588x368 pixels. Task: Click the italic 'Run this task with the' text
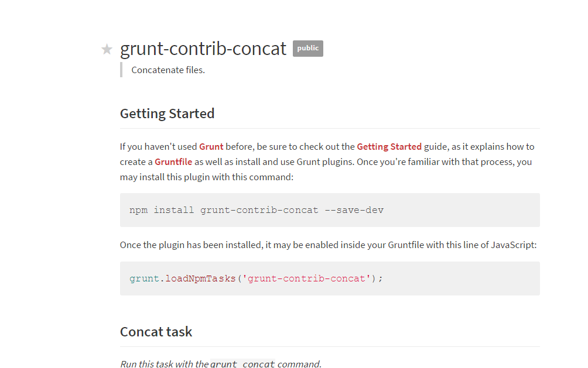tap(164, 364)
